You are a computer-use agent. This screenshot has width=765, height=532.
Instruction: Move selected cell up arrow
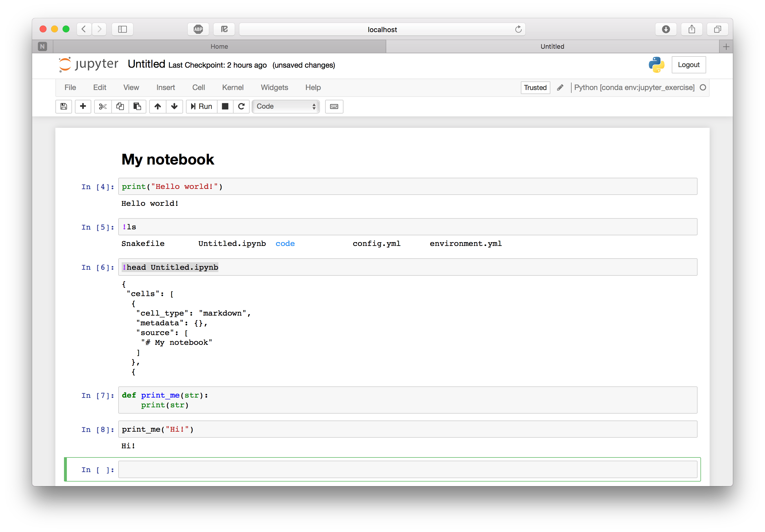coord(158,107)
